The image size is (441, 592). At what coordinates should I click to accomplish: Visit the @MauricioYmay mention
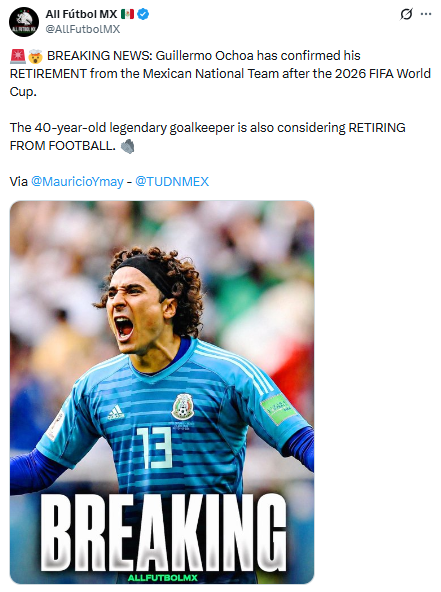tap(77, 182)
